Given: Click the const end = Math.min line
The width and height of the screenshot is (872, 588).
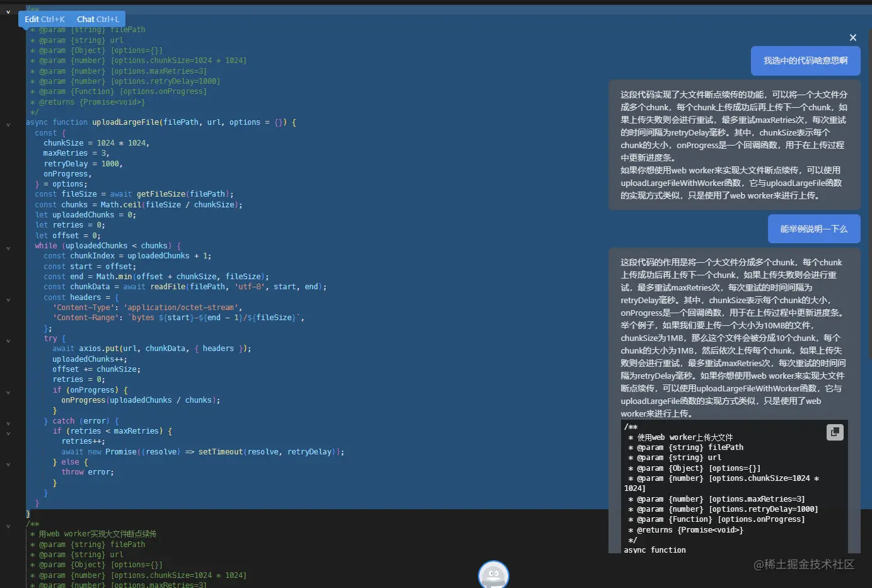Looking at the screenshot, I should (156, 277).
